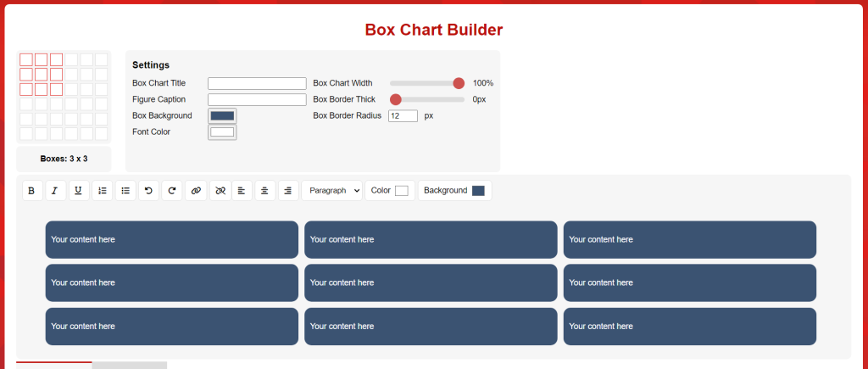The height and width of the screenshot is (369, 868).
Task: Click the "Box Background" label
Action: pyautogui.click(x=162, y=116)
